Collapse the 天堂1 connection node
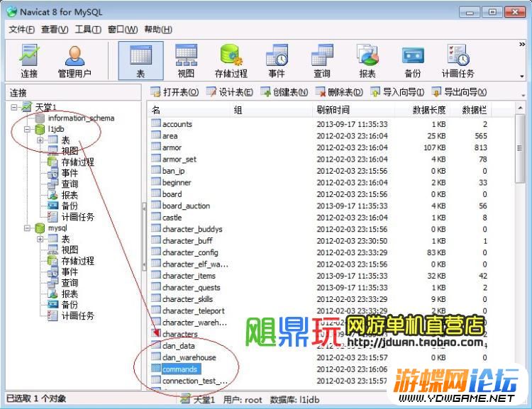The width and height of the screenshot is (532, 409). [14, 107]
